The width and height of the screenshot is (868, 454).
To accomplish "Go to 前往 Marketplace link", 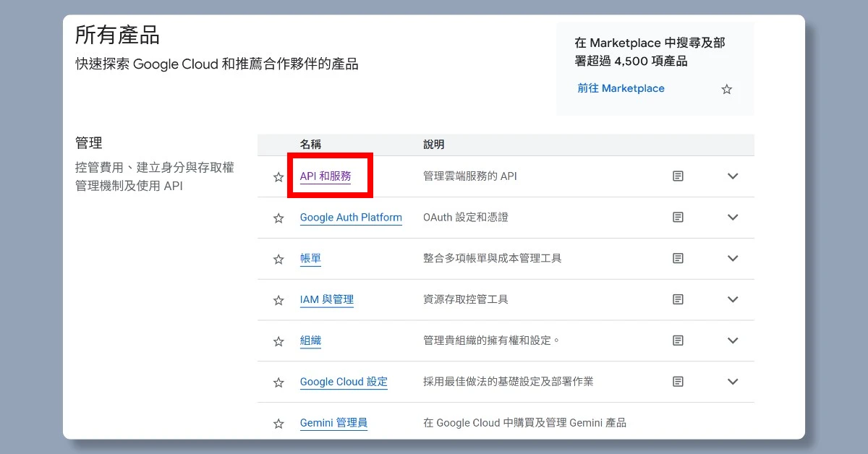I will (621, 88).
